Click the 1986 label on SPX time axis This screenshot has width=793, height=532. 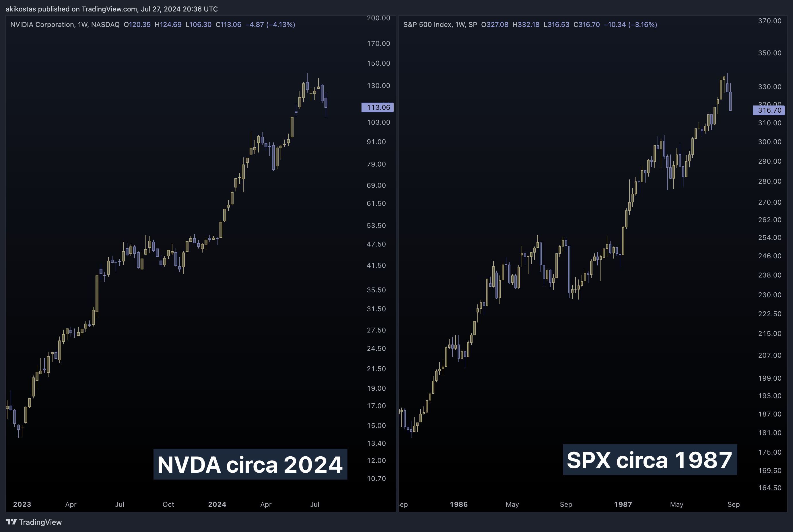[x=459, y=504]
